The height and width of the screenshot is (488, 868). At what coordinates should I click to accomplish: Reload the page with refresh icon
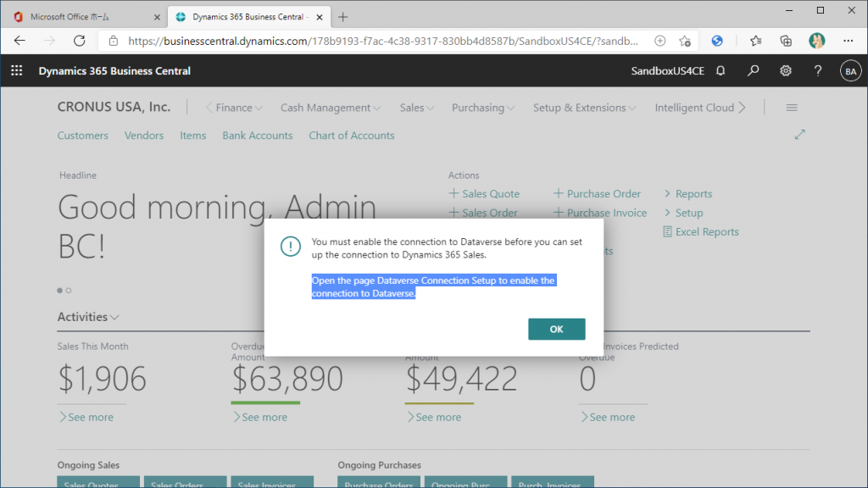pos(79,41)
